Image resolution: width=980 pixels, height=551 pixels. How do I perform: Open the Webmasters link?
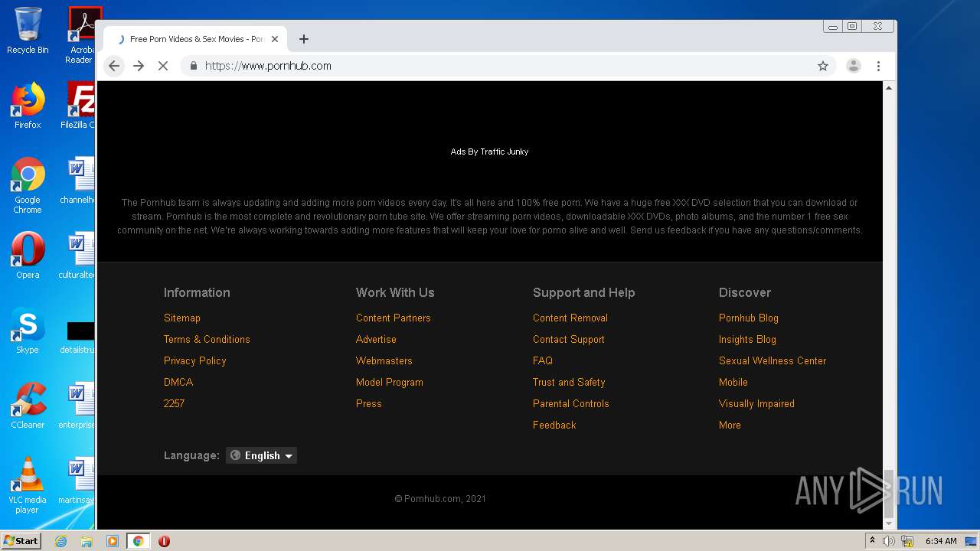pyautogui.click(x=384, y=360)
